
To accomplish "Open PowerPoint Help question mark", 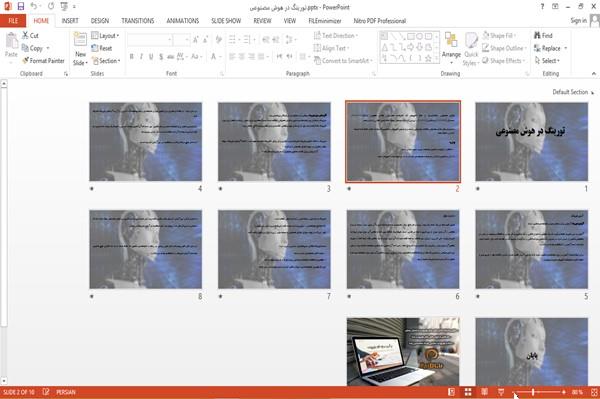I will click(542, 7).
